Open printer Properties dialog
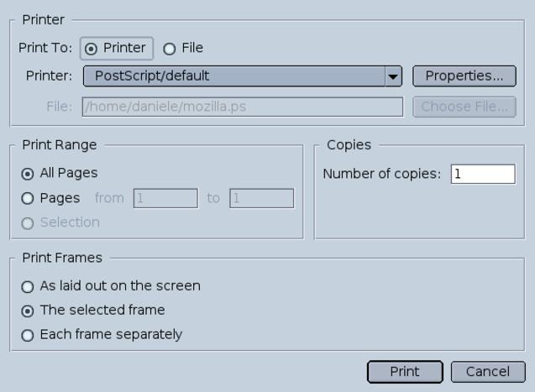Viewport: 535px width, 392px height. click(464, 76)
